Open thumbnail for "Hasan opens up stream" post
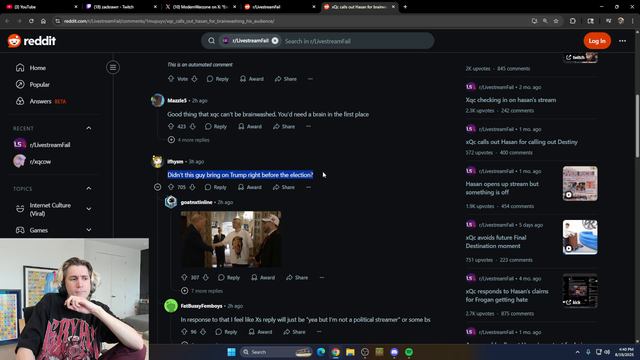This screenshot has width=640, height=360. point(580,183)
